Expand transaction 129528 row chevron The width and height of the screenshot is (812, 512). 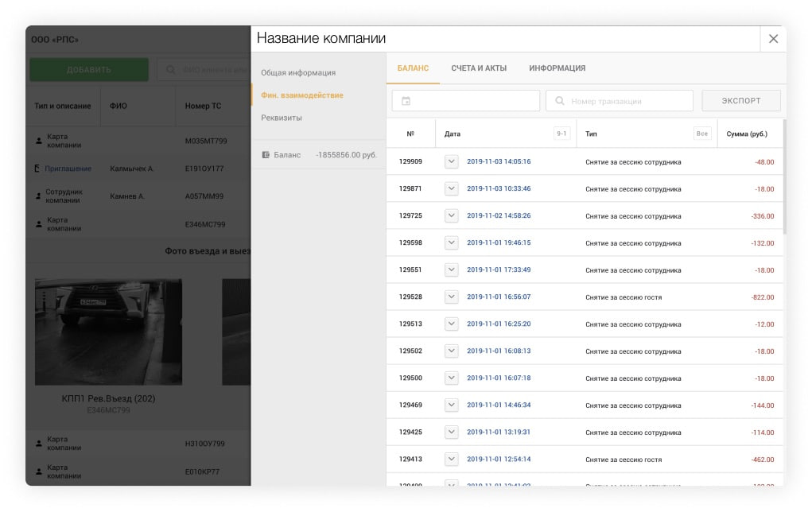click(451, 297)
